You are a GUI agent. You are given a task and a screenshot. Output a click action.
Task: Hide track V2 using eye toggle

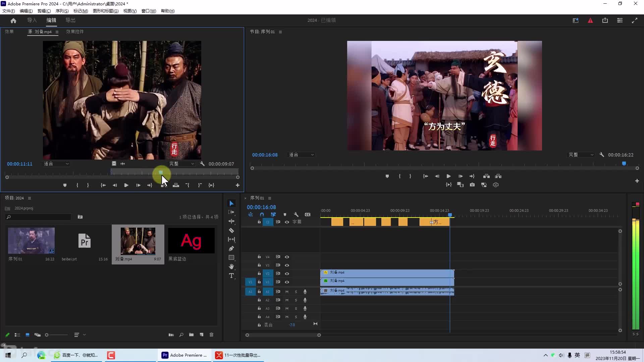pos(287,274)
